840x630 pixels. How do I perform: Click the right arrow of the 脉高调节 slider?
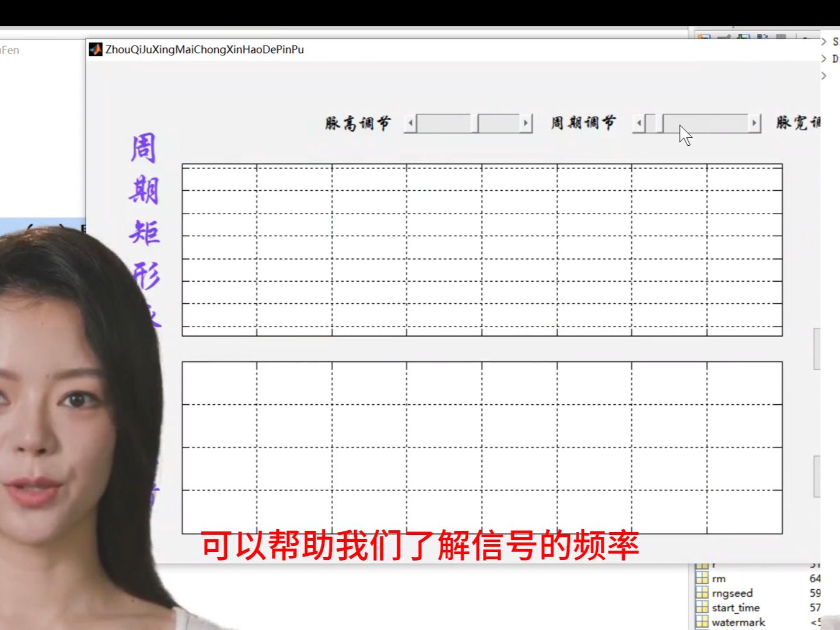click(x=526, y=123)
